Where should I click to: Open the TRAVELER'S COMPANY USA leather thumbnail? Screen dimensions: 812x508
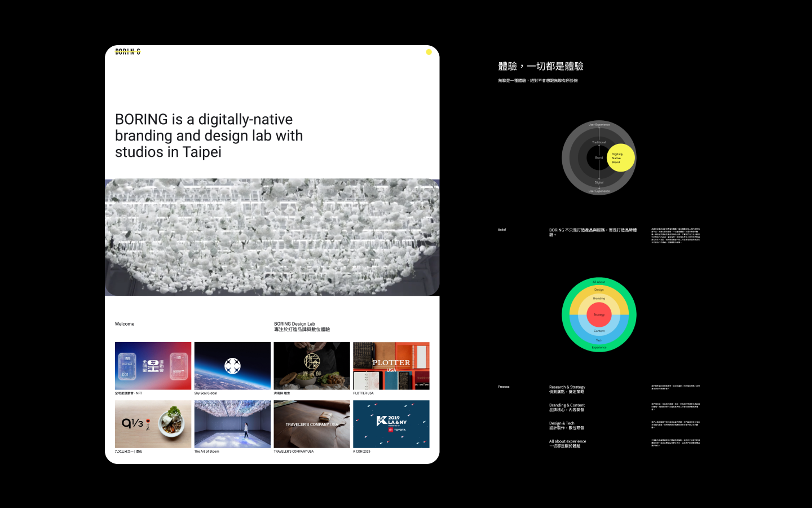coord(311,424)
